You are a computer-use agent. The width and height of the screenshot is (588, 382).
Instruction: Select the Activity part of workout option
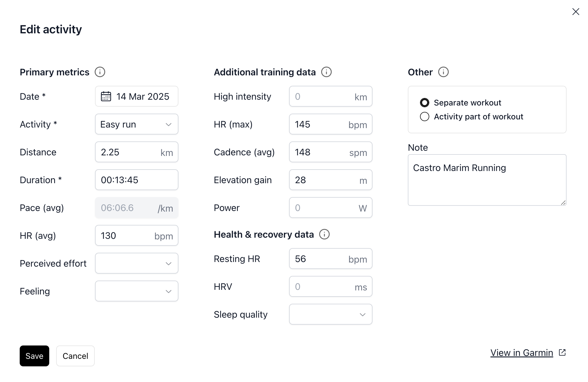click(425, 117)
